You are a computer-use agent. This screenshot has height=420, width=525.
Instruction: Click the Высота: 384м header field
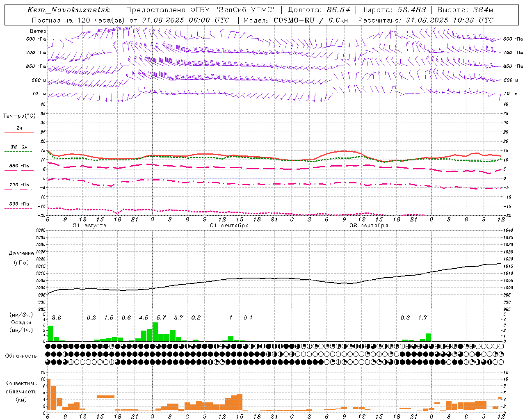[465, 10]
